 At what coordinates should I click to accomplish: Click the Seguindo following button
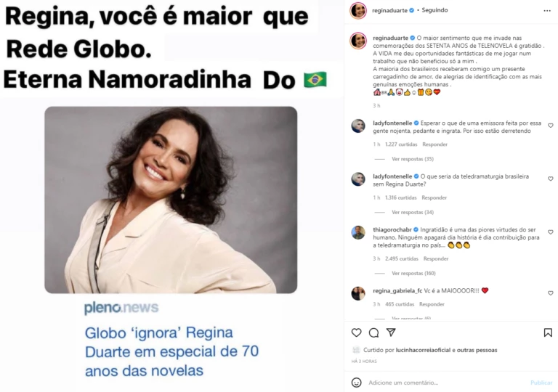coord(434,10)
